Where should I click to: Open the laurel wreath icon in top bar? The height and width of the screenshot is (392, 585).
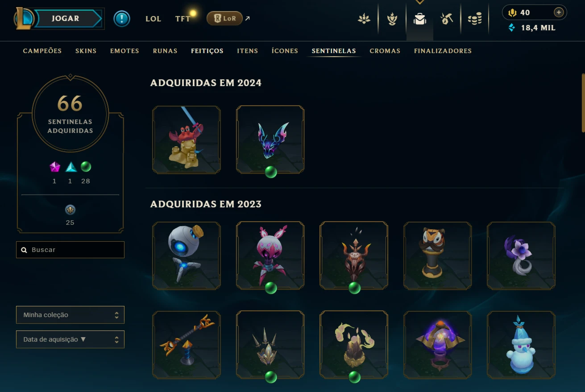click(x=392, y=19)
